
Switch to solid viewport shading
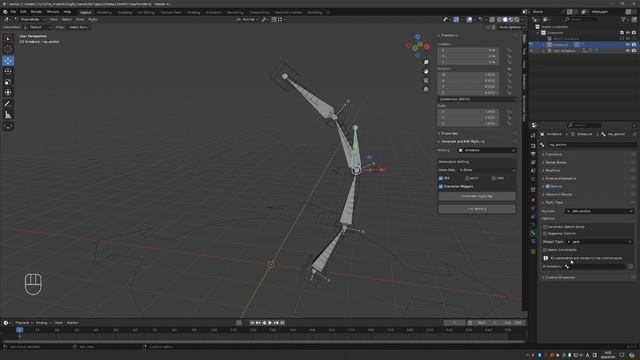tap(505, 20)
